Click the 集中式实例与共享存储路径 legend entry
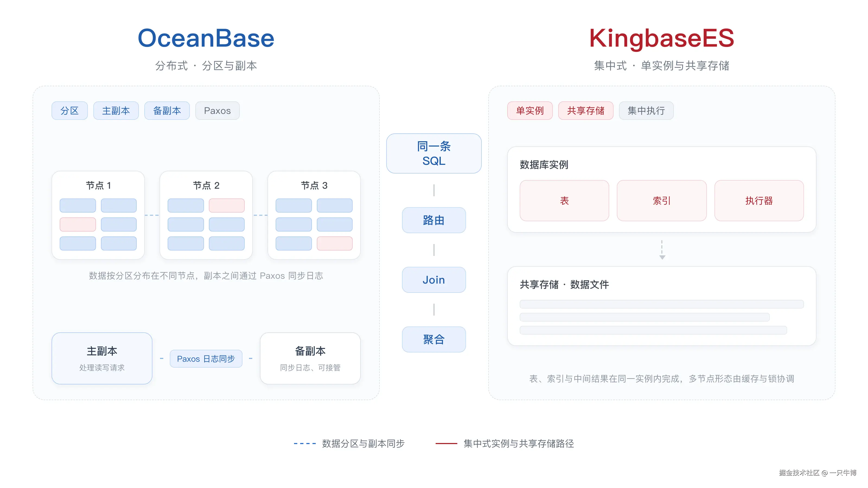Screen dimensions: 868x488 coord(505,444)
